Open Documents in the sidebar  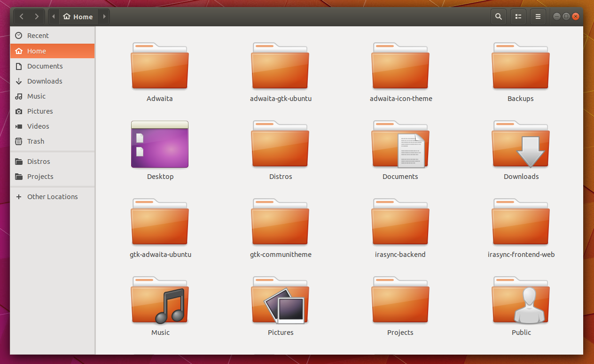click(52, 66)
